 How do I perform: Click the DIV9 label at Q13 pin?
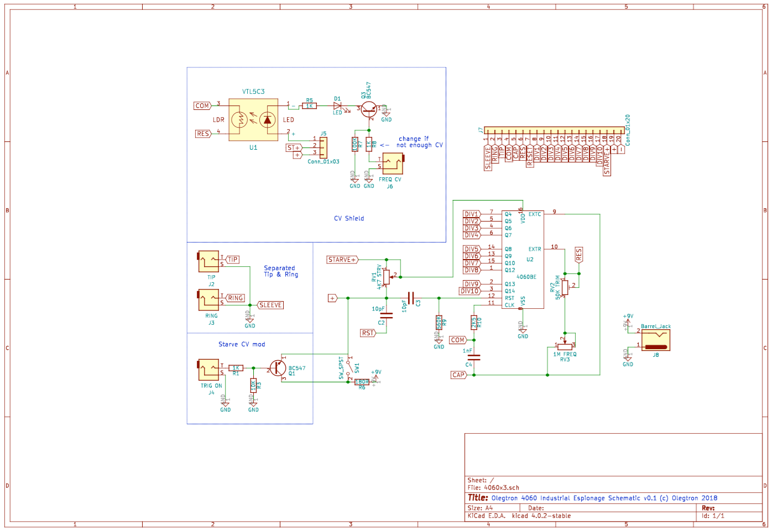pos(472,284)
